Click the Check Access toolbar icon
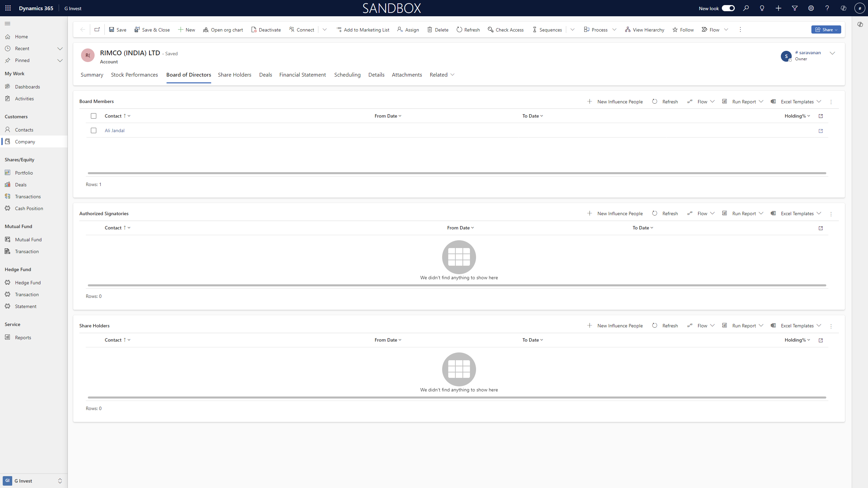This screenshot has height=488, width=868. click(x=490, y=30)
